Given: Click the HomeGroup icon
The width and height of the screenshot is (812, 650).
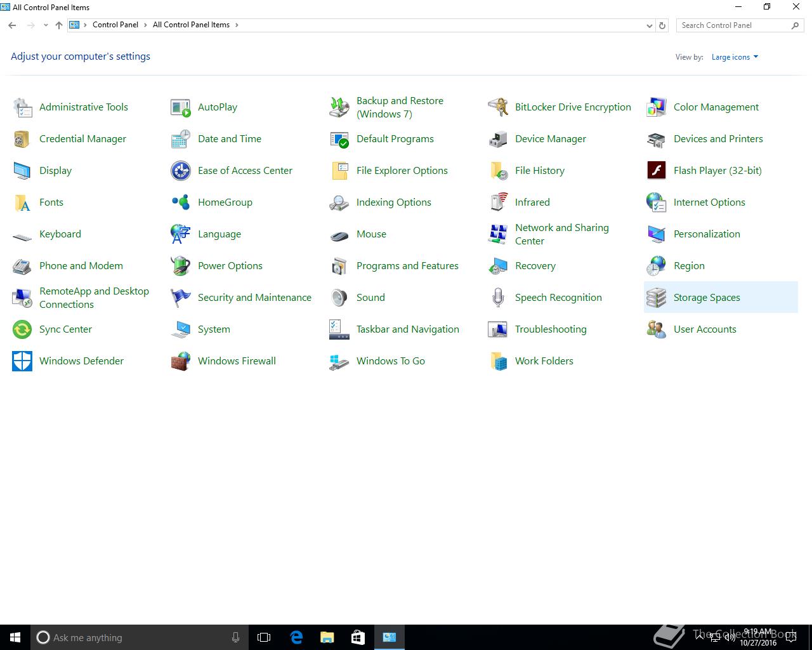Looking at the screenshot, I should click(x=181, y=202).
